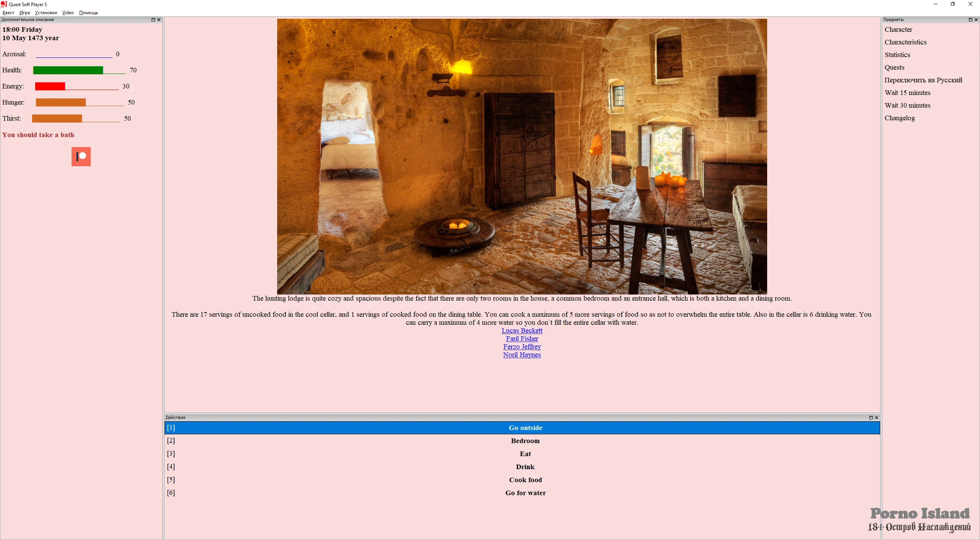Click the Patreon icon in left panel
This screenshot has width=980, height=540.
pyautogui.click(x=81, y=157)
